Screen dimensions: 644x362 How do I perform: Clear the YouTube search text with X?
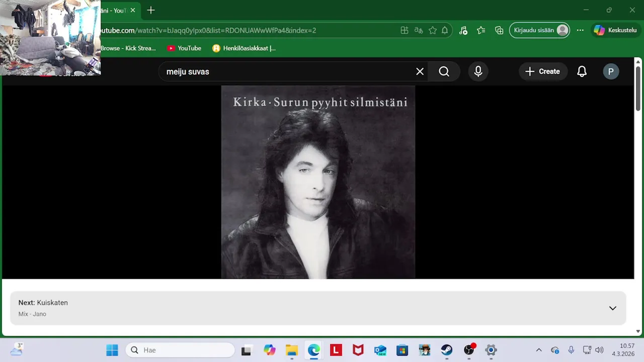point(420,71)
